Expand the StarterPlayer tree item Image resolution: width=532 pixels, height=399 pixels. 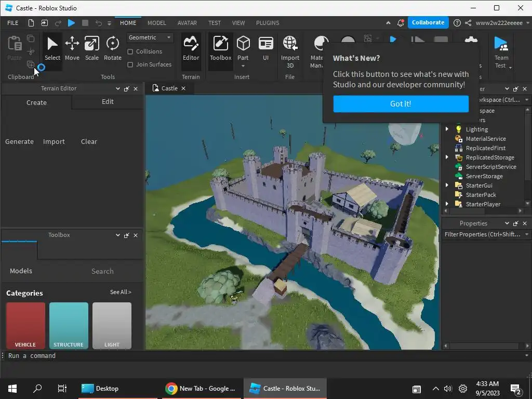[447, 204]
